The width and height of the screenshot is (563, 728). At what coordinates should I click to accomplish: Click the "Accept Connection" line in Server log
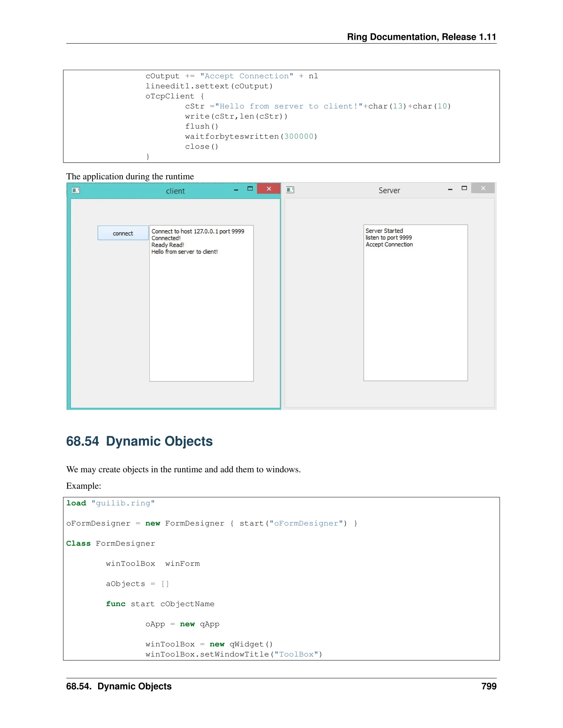coord(389,244)
